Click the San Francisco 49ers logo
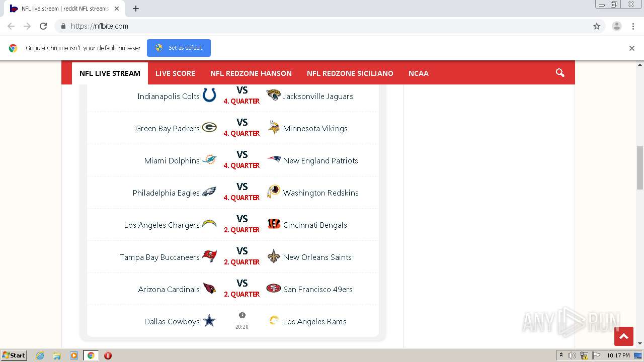644x362 pixels. click(274, 288)
